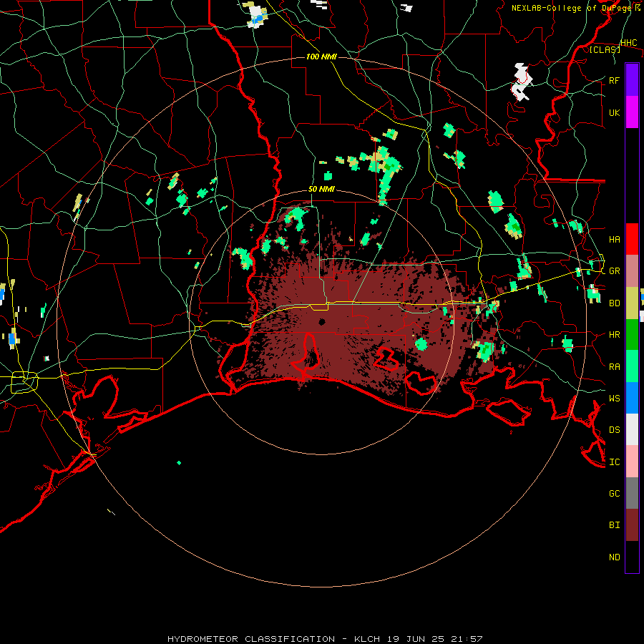This screenshot has height=644, width=644.
Task: Click the BI legend label
Action: (614, 525)
